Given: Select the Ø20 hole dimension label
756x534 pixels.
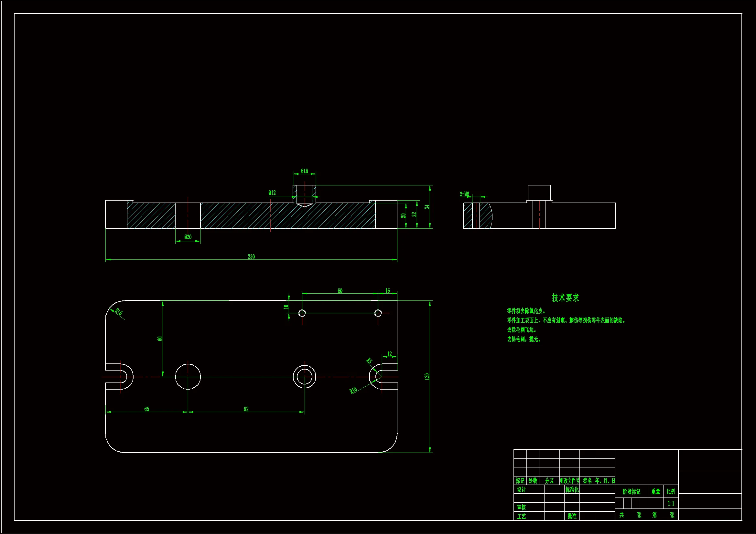Looking at the screenshot, I should click(188, 237).
